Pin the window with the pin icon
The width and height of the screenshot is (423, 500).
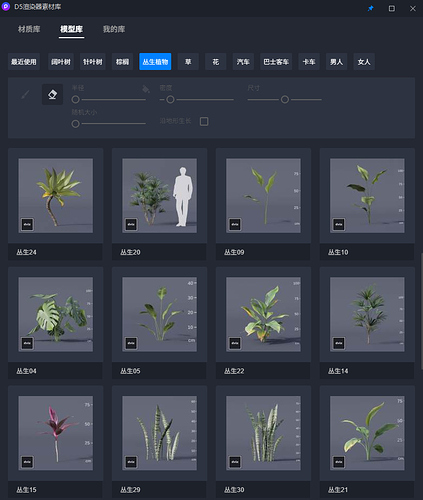[370, 8]
